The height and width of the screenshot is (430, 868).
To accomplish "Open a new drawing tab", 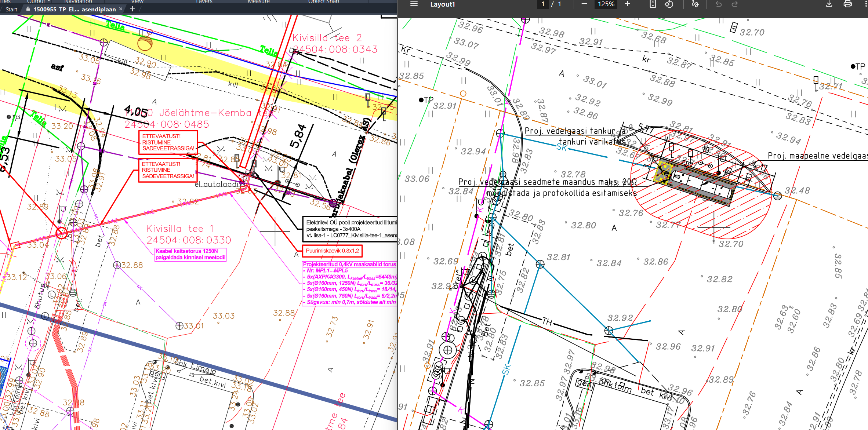I will coord(132,9).
